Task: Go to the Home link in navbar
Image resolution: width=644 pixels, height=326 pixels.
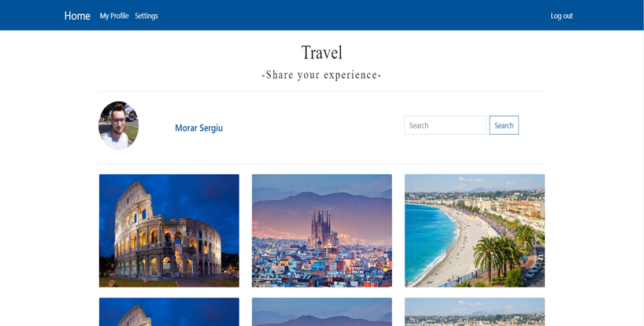Action: [77, 16]
